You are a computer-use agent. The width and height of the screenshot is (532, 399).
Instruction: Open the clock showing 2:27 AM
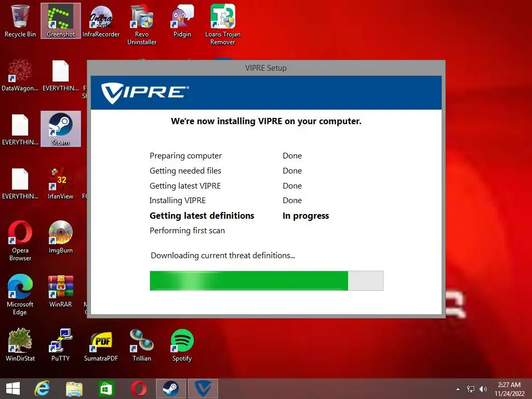[x=509, y=389]
